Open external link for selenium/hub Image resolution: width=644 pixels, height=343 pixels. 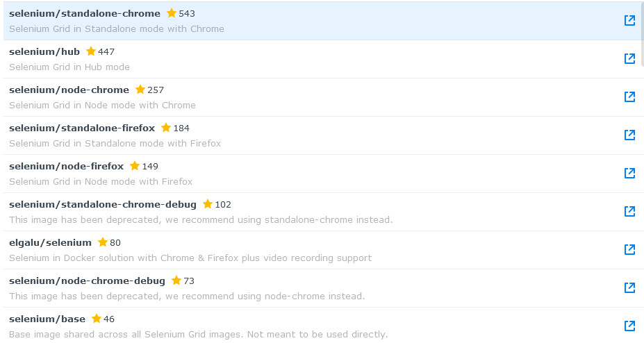629,58
